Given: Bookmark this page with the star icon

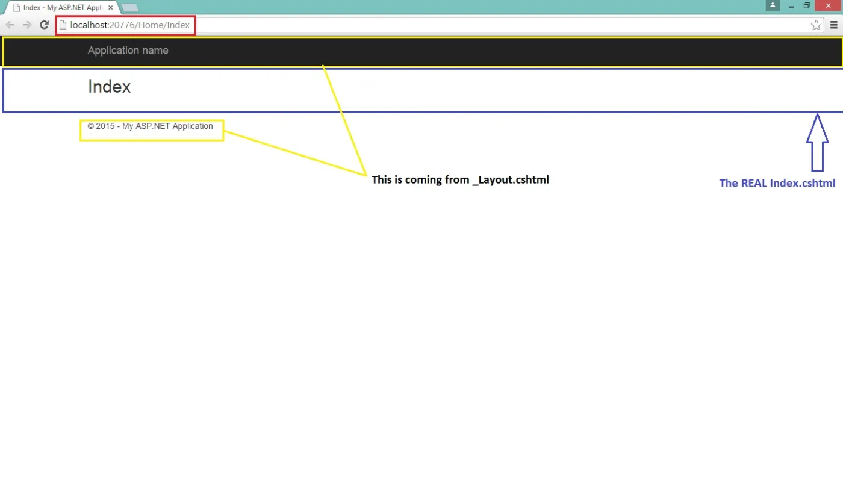Looking at the screenshot, I should point(816,25).
